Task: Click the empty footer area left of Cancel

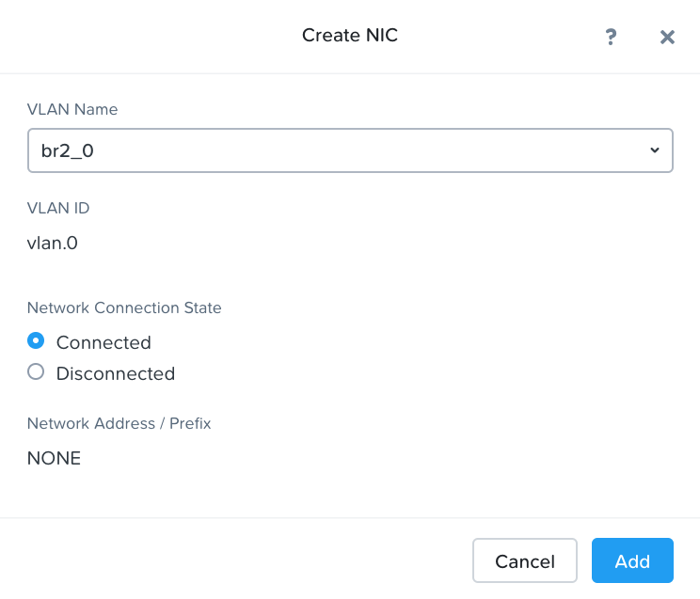Action: coord(235,560)
